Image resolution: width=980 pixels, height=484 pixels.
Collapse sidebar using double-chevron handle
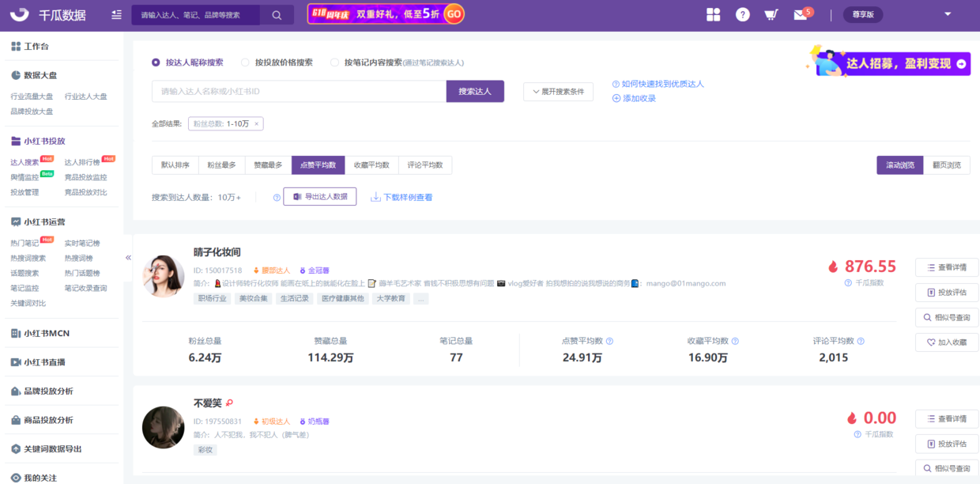pos(128,258)
